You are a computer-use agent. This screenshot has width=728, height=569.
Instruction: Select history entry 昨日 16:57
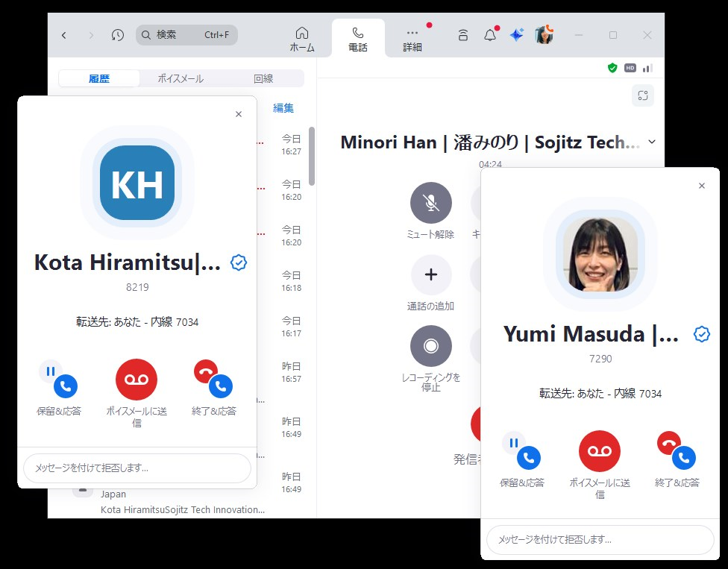click(x=292, y=372)
